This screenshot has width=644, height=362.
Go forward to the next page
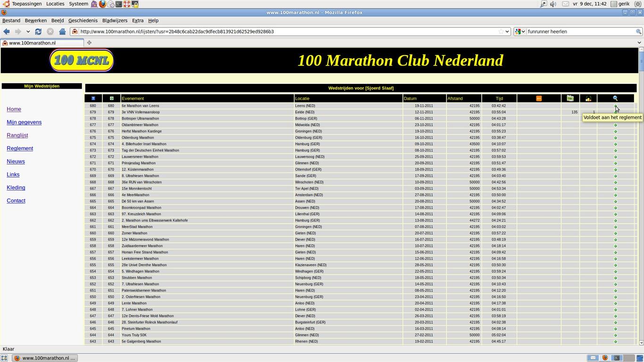tap(18, 32)
